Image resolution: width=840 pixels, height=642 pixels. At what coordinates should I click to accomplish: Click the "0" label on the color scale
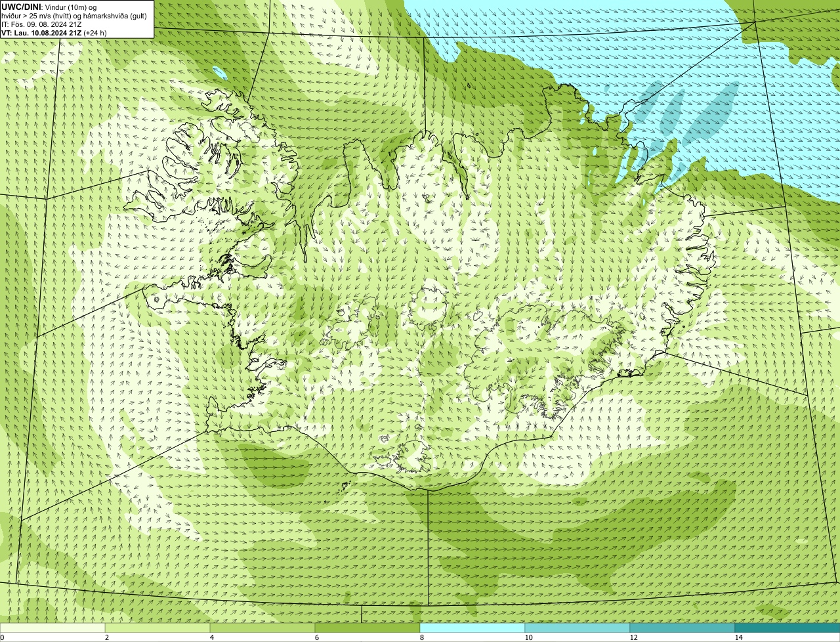[x=2, y=637]
